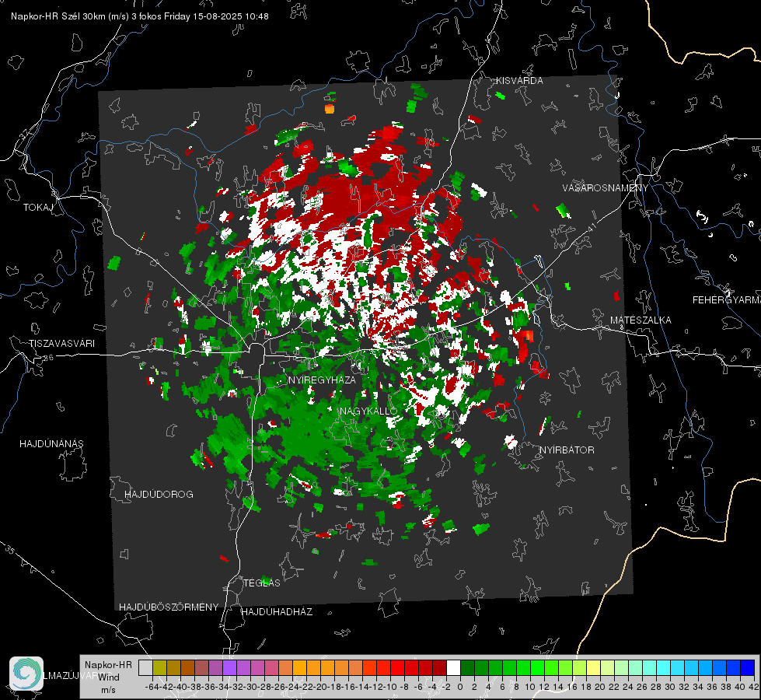Screen dimensions: 761x700
Task: Click the isolated orange echo south of Kisvárda's west
Action: [330, 109]
